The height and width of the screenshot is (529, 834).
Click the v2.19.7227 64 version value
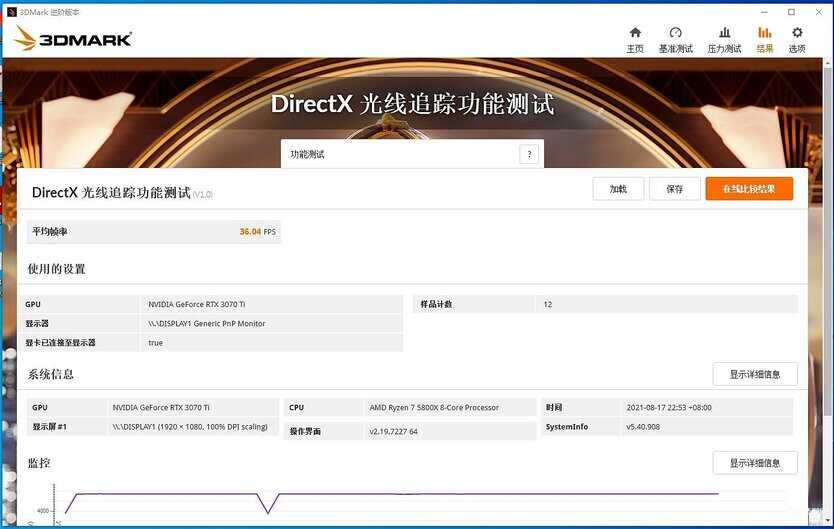point(393,431)
